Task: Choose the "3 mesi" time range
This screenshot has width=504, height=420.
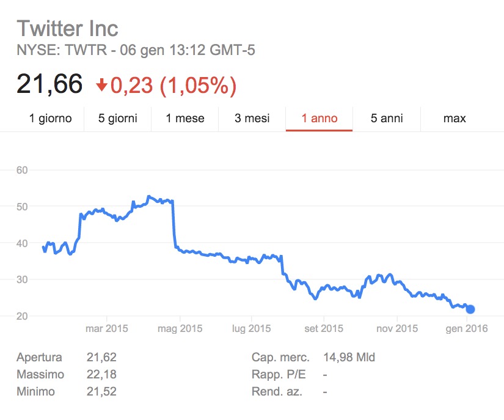Action: point(252,119)
